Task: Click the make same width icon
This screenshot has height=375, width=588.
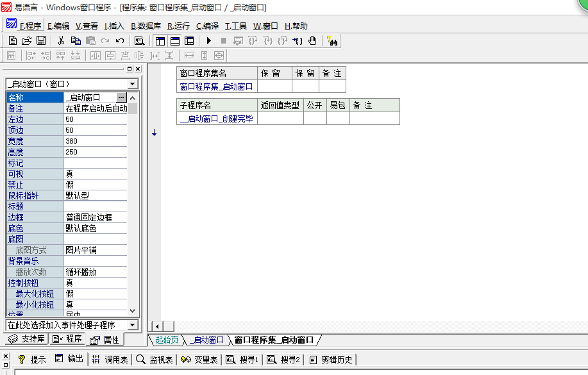Action: pyautogui.click(x=189, y=56)
